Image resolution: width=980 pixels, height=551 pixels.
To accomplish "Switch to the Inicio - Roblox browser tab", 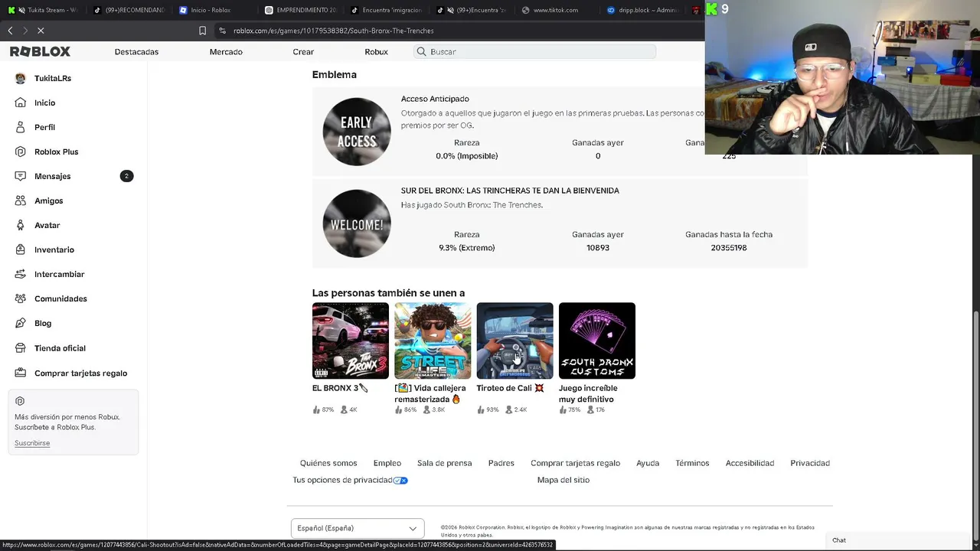I will 211,10.
